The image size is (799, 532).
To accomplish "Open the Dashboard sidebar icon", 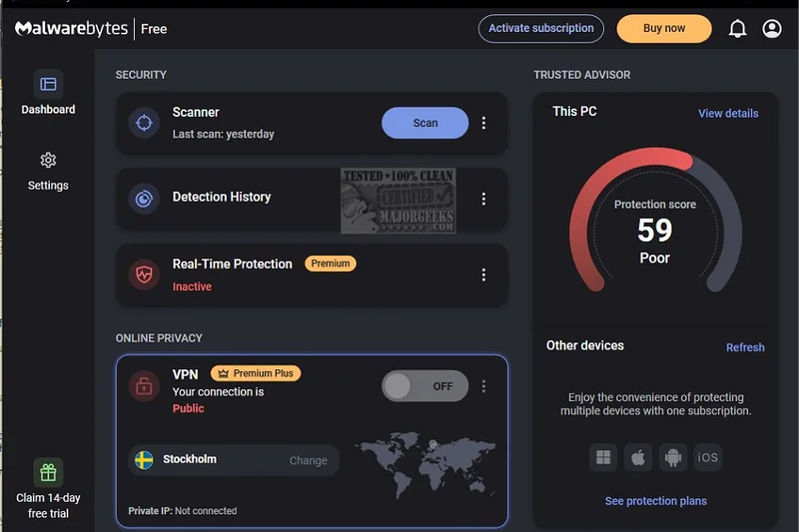I will click(48, 84).
